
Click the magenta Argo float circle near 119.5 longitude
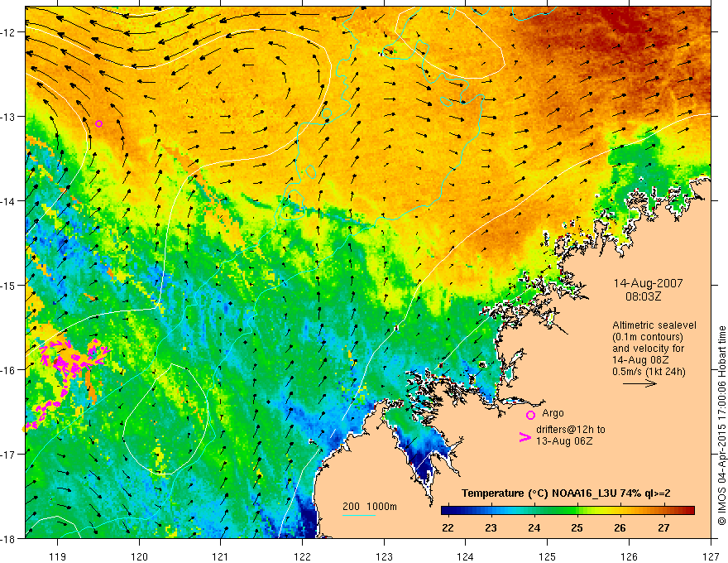tap(99, 123)
